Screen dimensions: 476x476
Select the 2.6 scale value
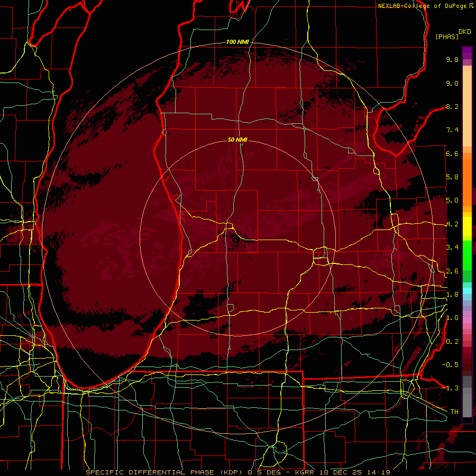click(x=452, y=271)
